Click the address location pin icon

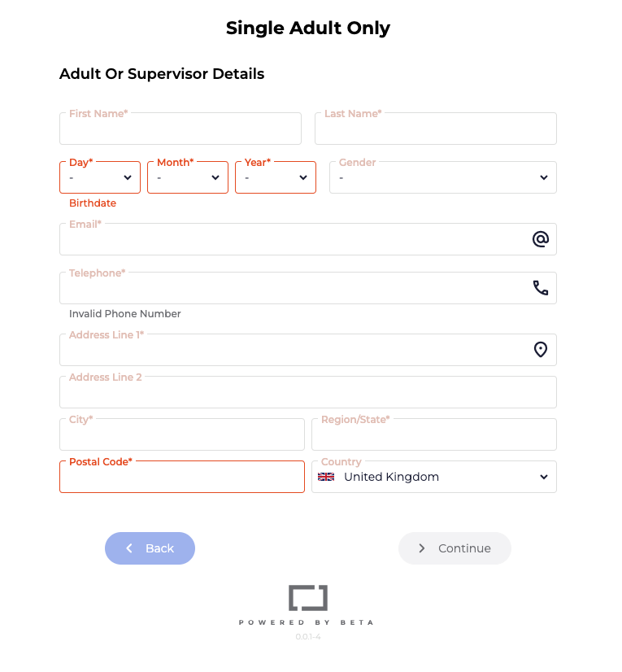click(541, 350)
